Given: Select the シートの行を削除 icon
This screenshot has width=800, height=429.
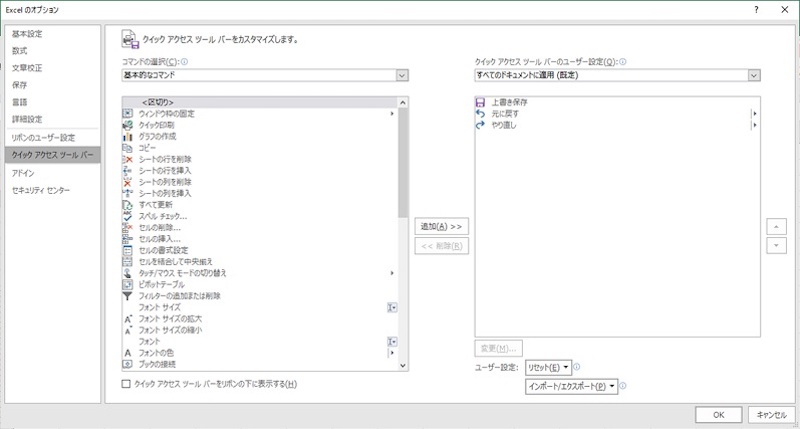Looking at the screenshot, I should pos(128,159).
